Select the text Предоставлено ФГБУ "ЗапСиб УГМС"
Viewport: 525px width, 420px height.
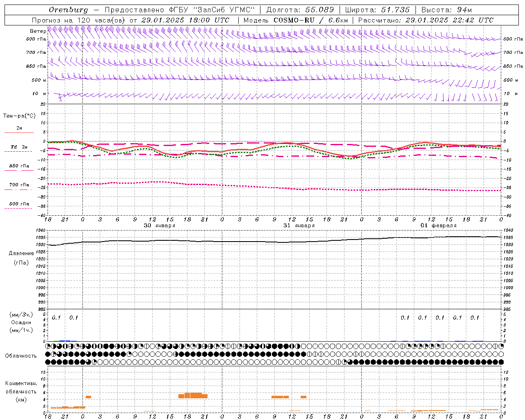[x=180, y=10]
